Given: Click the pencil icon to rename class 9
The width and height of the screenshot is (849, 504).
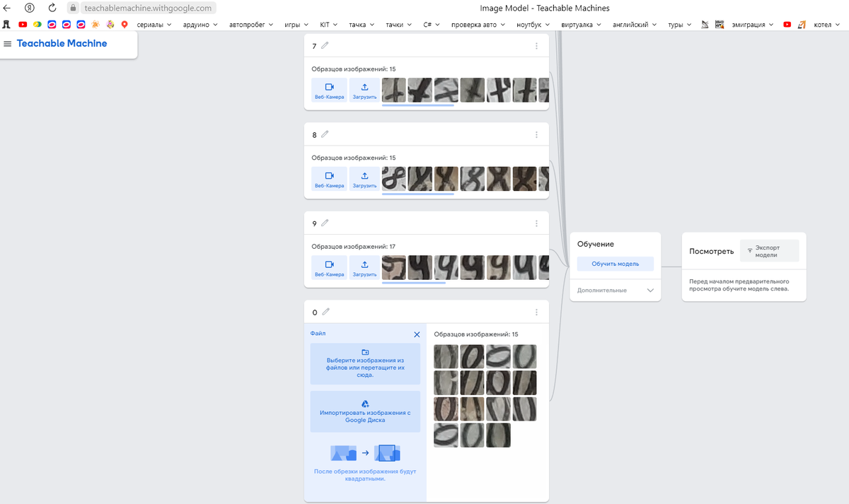Looking at the screenshot, I should pos(325,223).
